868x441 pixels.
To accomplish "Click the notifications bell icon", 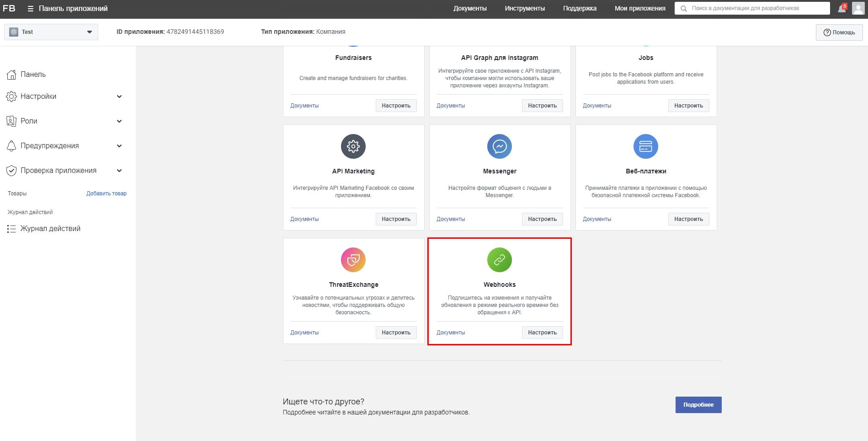I will click(x=841, y=8).
